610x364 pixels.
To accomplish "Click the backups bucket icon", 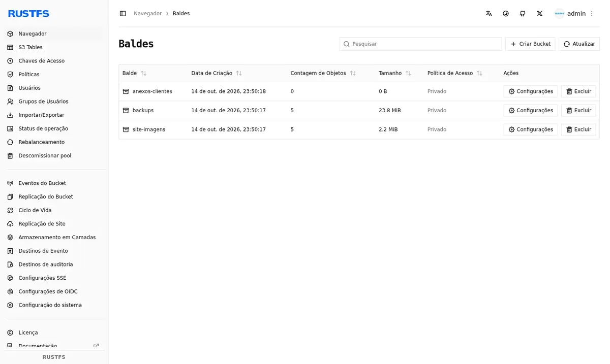I will [126, 110].
